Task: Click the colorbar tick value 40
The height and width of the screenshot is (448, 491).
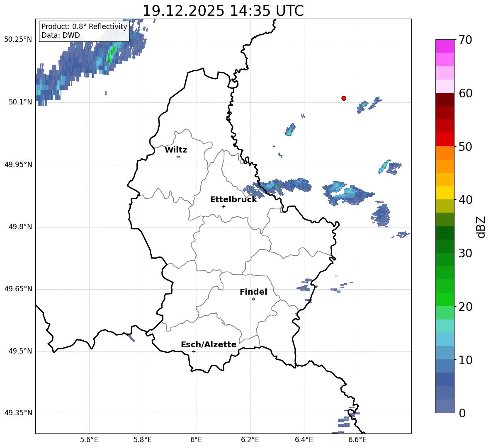Action: (465, 200)
